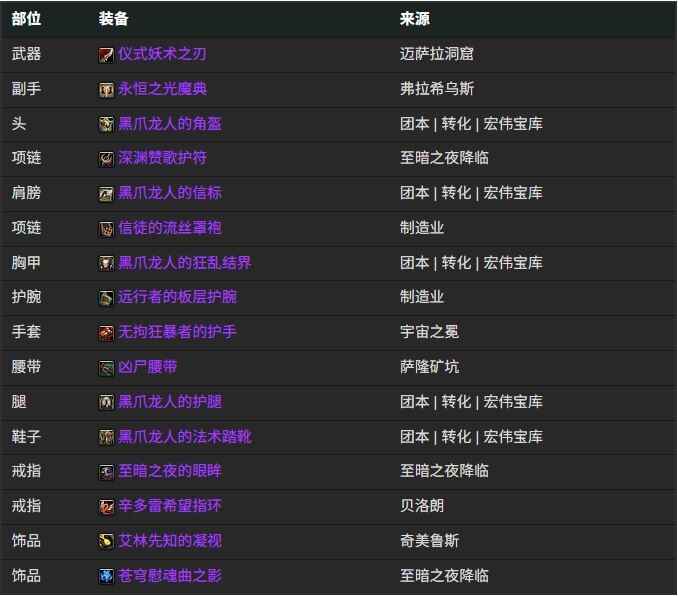Follow the 黑爪龙人的法术踏靴 boots link
The width and height of the screenshot is (678, 596).
185,437
